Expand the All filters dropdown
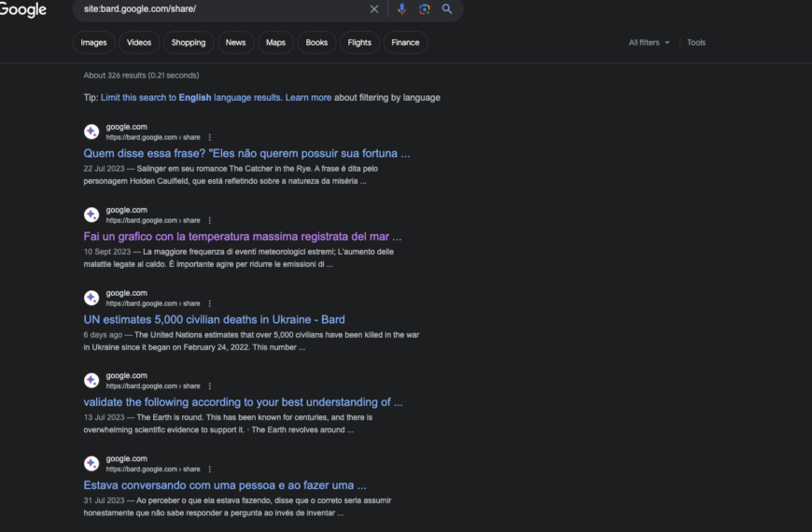Viewport: 812px width, 532px height. tap(649, 43)
